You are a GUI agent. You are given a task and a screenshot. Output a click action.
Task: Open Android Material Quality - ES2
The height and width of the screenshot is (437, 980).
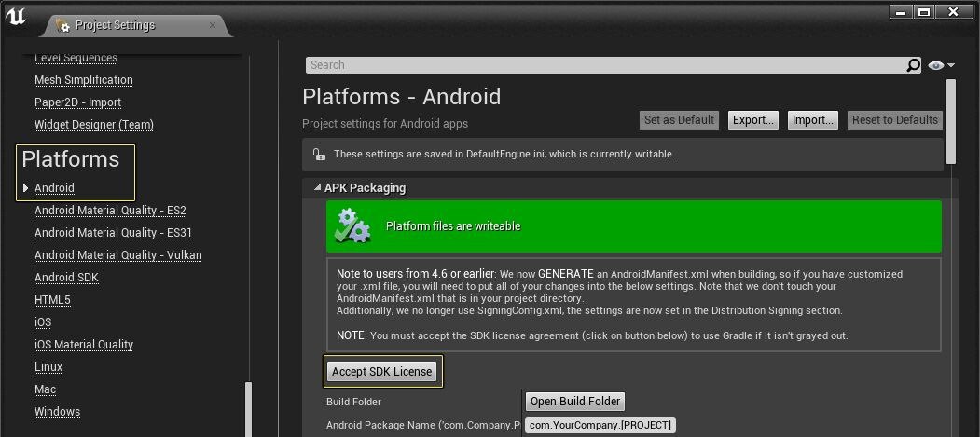tap(110, 211)
